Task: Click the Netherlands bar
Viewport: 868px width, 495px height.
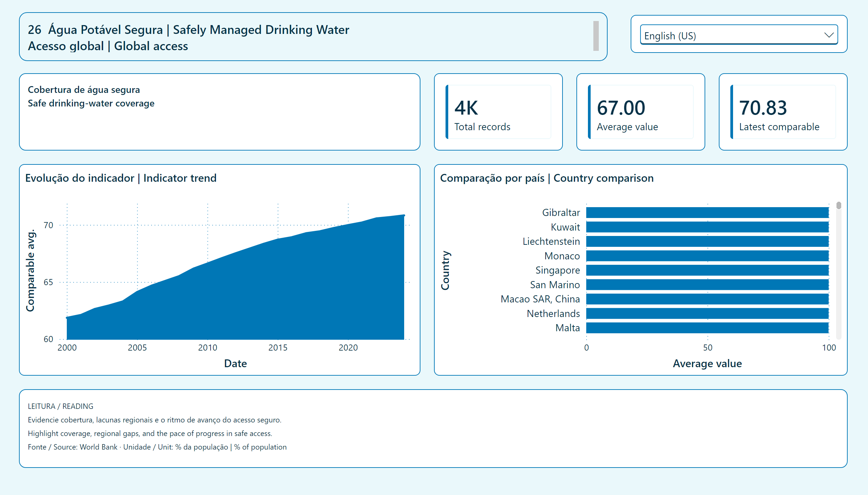Action: (707, 314)
